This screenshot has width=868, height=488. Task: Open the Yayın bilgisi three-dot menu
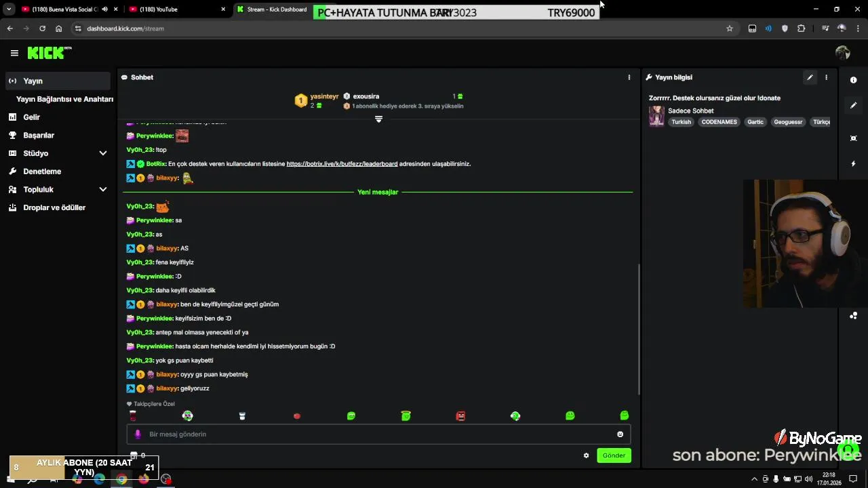(x=826, y=77)
